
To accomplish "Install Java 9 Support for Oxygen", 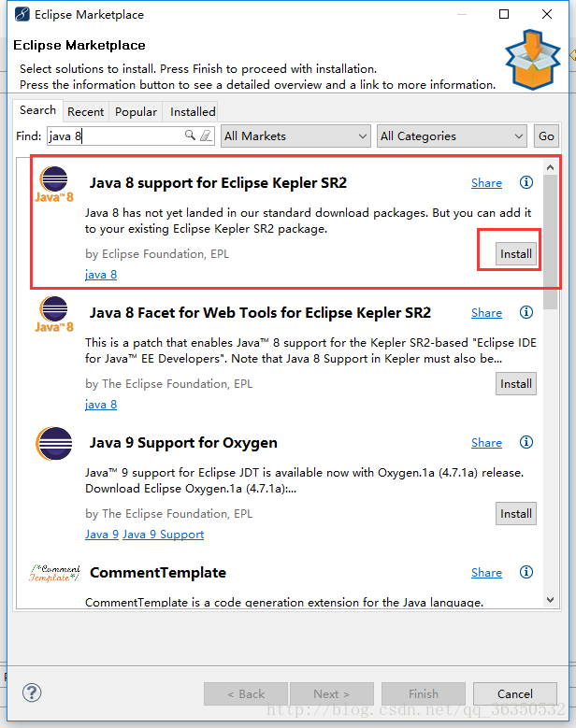I will (x=516, y=514).
